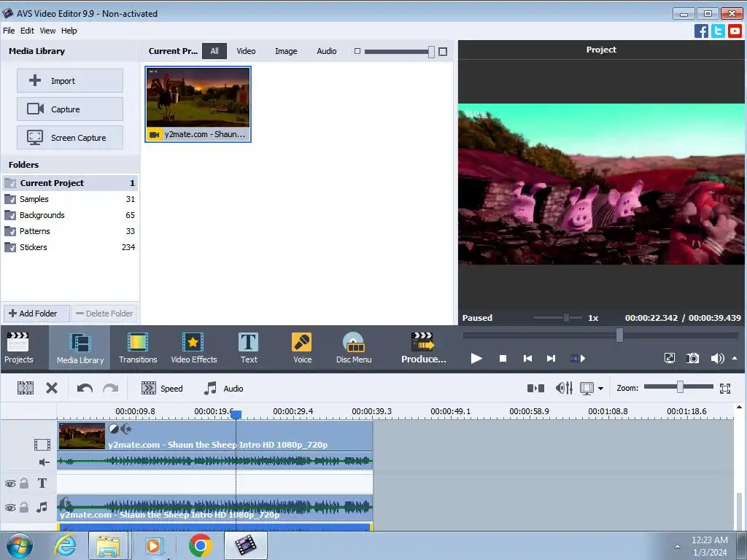Select the Backgrounds folder
This screenshot has height=560, width=747.
pos(70,215)
